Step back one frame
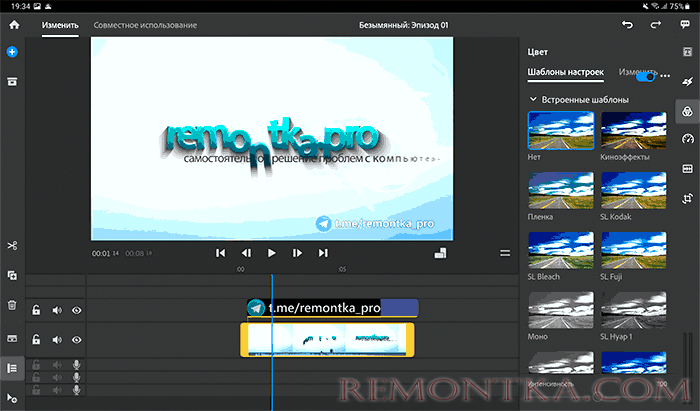 [246, 253]
